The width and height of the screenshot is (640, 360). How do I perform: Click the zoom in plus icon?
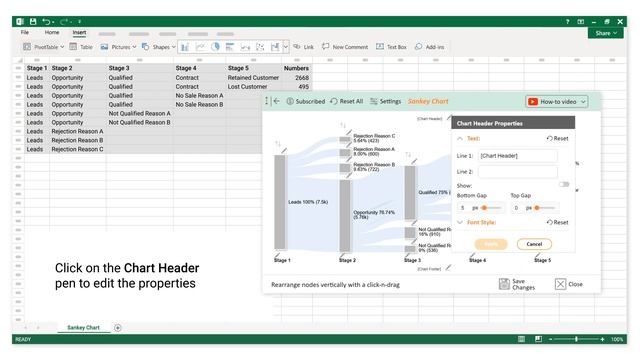pyautogui.click(x=602, y=339)
